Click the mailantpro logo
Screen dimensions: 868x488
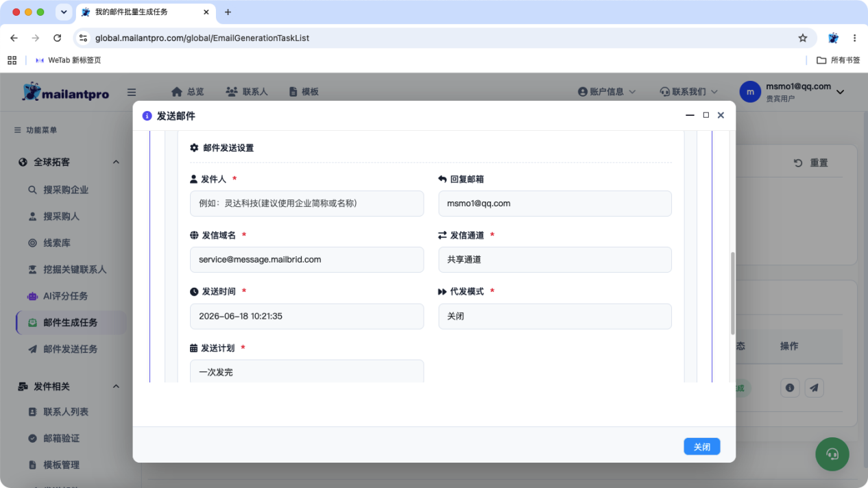tap(65, 92)
